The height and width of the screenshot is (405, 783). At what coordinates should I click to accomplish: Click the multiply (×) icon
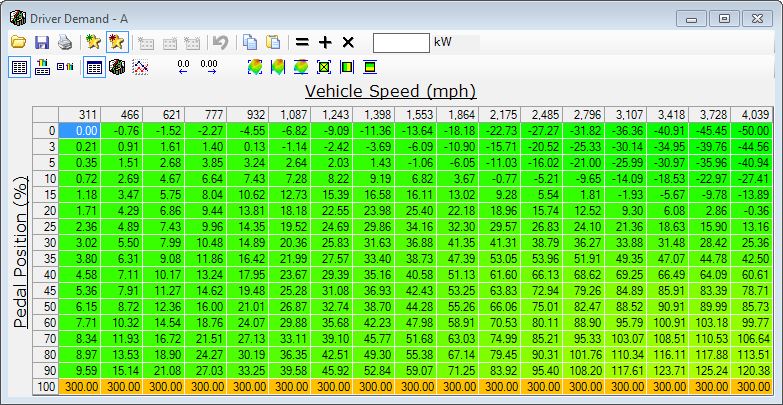point(348,42)
